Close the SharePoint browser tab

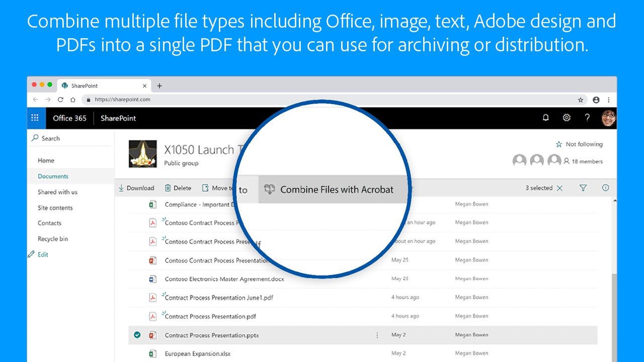145,86
